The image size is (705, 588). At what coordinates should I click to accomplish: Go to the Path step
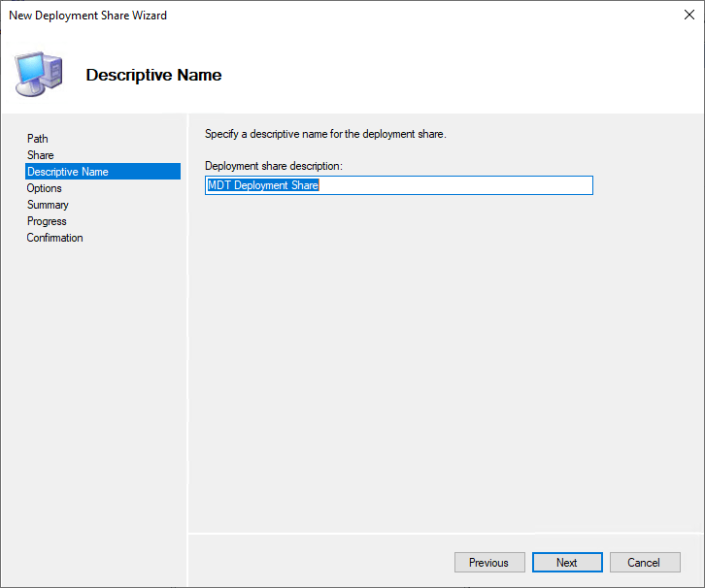38,139
